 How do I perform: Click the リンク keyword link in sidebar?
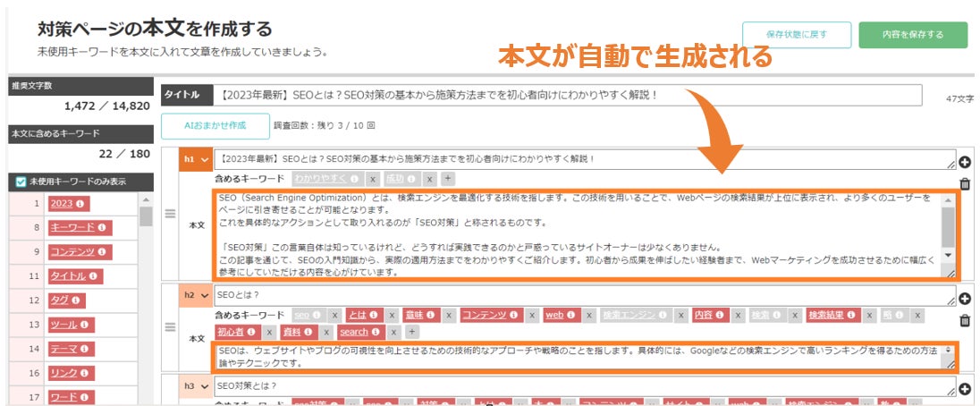point(63,373)
